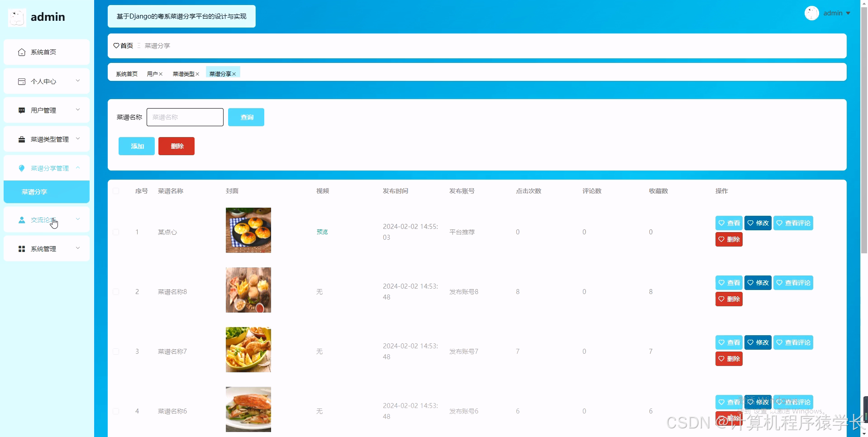
Task: Click the heart icon next to 首页 breadcrumb
Action: tap(116, 46)
